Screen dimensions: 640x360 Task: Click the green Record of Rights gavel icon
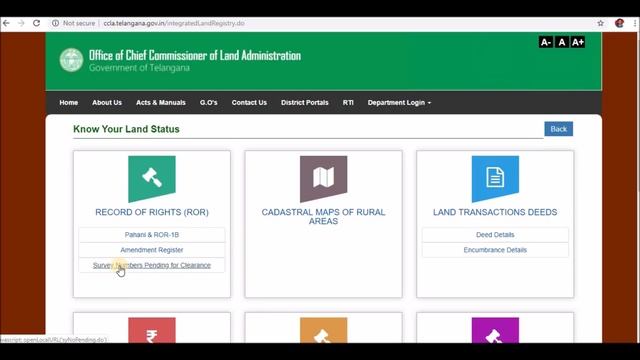pos(152,179)
